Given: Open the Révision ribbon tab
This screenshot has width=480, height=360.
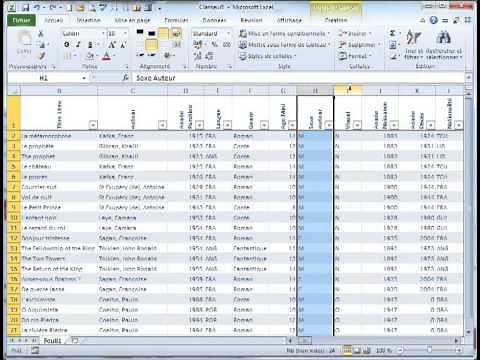Looking at the screenshot, I should point(251,20).
